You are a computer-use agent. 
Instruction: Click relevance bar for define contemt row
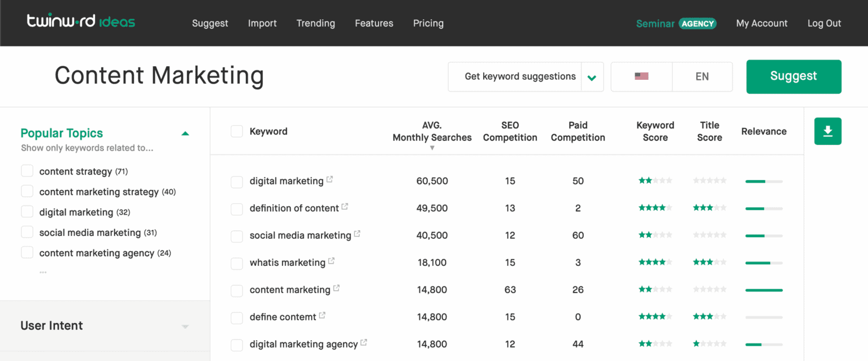[764, 317]
